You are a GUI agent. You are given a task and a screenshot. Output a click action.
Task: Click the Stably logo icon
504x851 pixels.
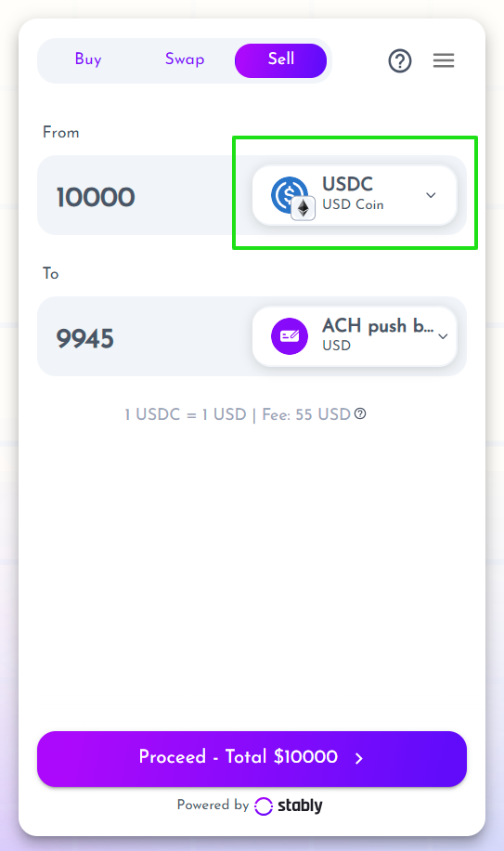pyautogui.click(x=264, y=806)
